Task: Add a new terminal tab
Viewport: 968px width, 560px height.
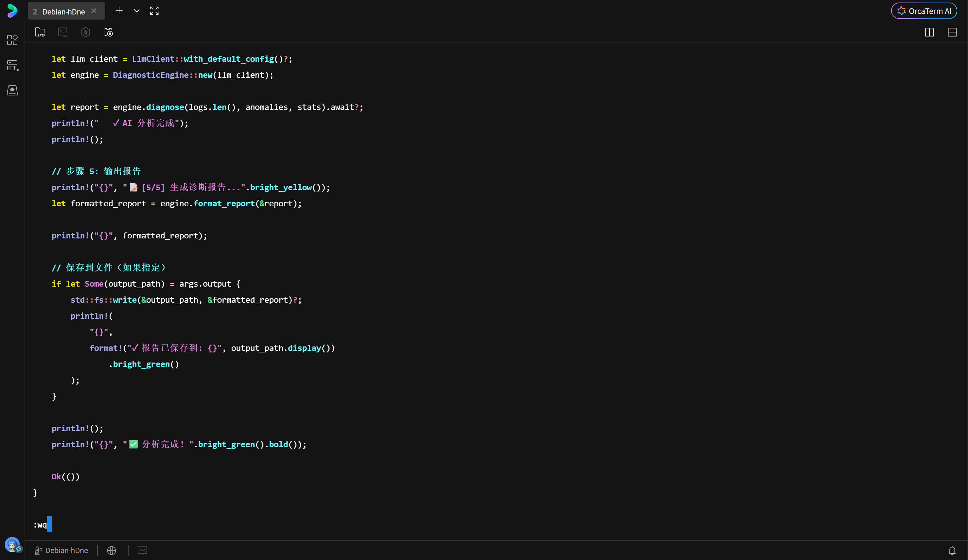Action: click(x=119, y=11)
